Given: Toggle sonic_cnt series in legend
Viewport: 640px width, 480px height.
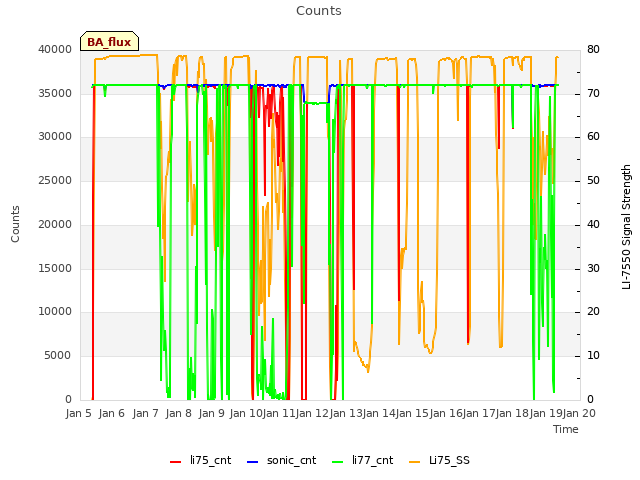Looking at the screenshot, I should coord(282,461).
